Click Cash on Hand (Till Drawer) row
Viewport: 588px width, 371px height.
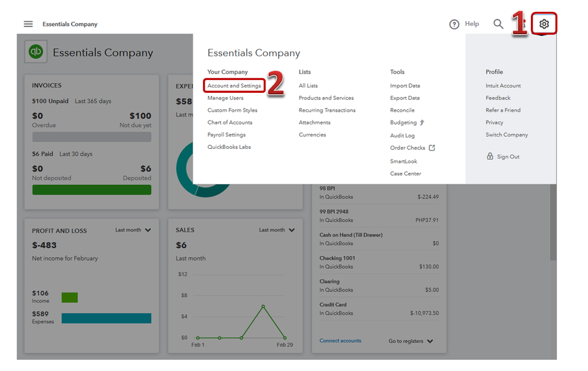point(378,239)
